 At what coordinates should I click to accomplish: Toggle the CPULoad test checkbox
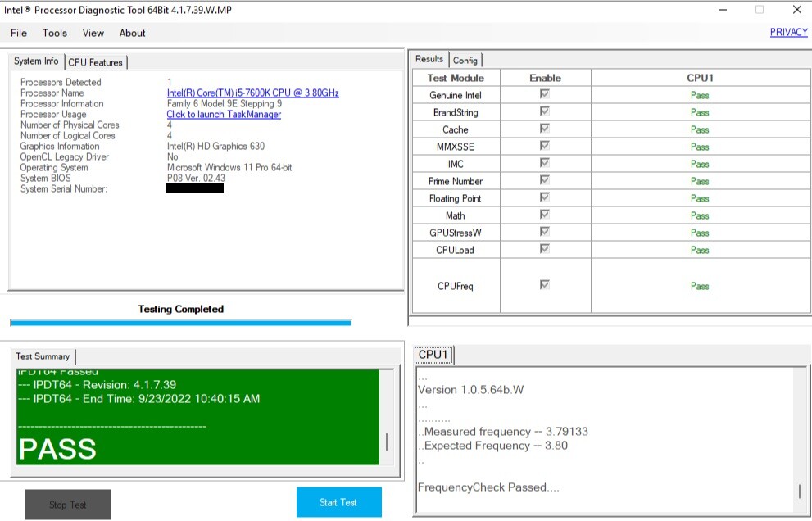click(544, 248)
